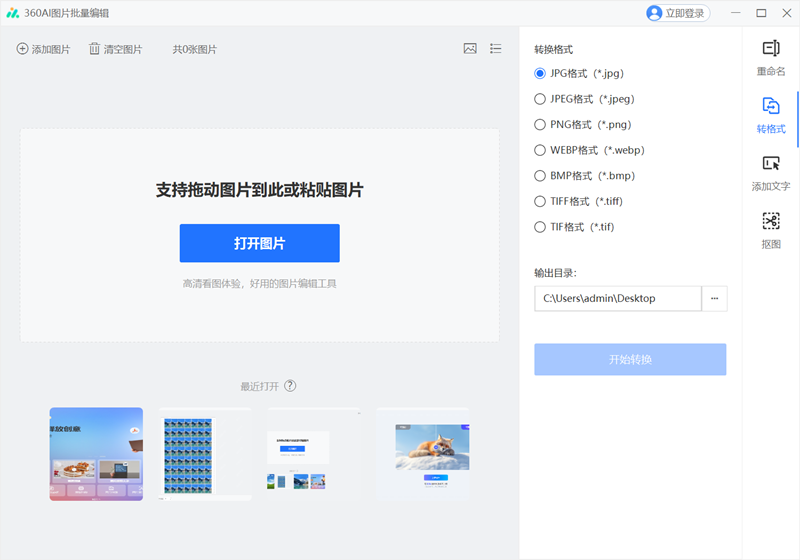Switch to thumbnail image view
800x560 pixels.
point(470,48)
